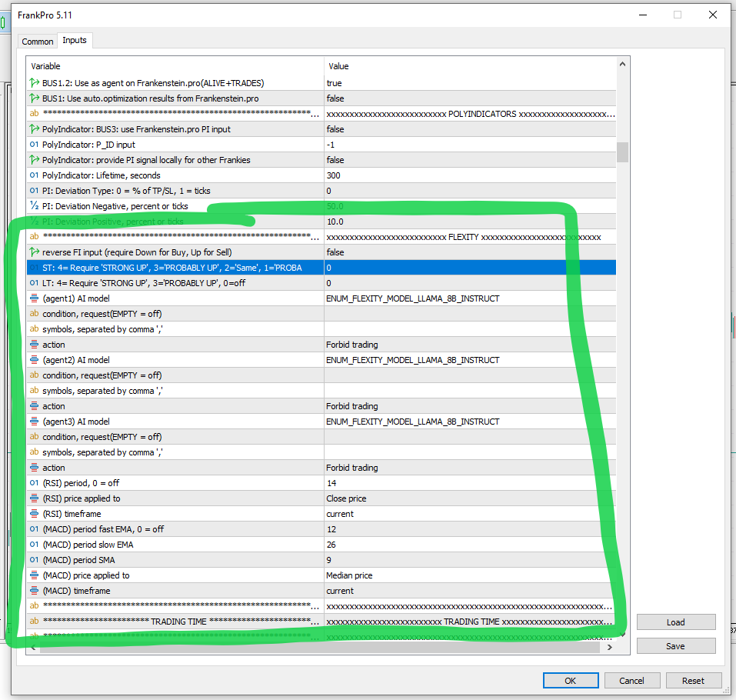Screen dimensions: 736x700
Task: Click the provide PI signal boolean icon
Action: pos(35,160)
